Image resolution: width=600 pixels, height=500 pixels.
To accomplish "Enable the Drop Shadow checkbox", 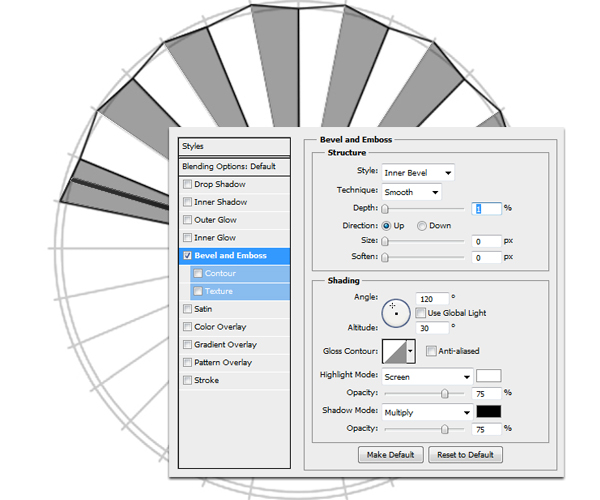I will pos(188,185).
